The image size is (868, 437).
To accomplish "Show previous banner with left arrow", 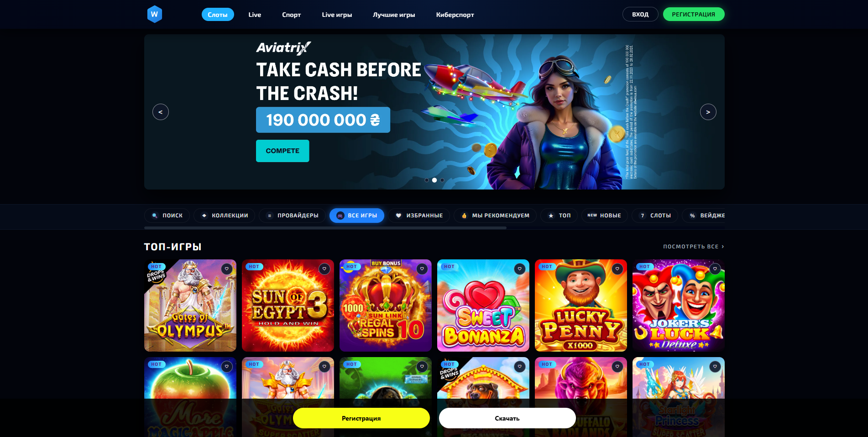I will tap(161, 112).
